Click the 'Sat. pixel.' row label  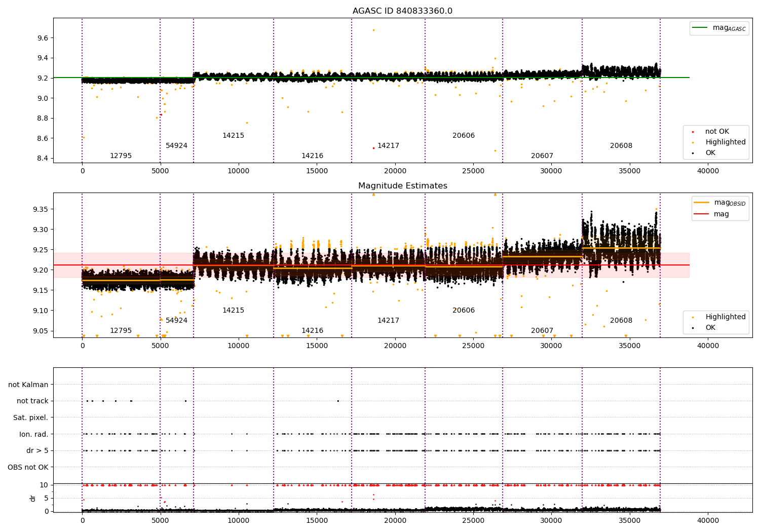click(x=31, y=418)
